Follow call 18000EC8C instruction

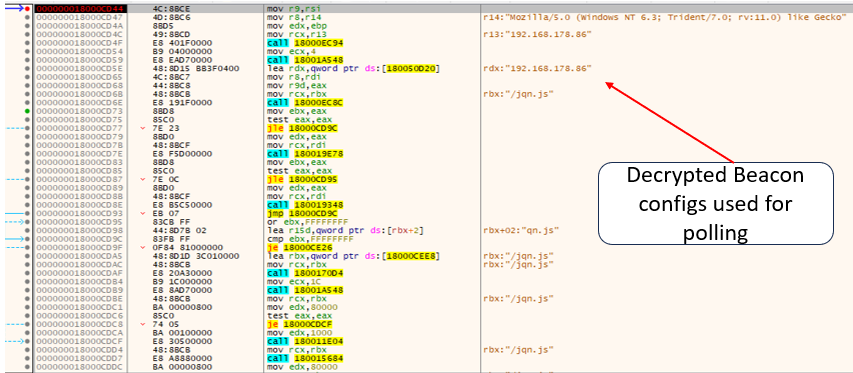[x=305, y=102]
